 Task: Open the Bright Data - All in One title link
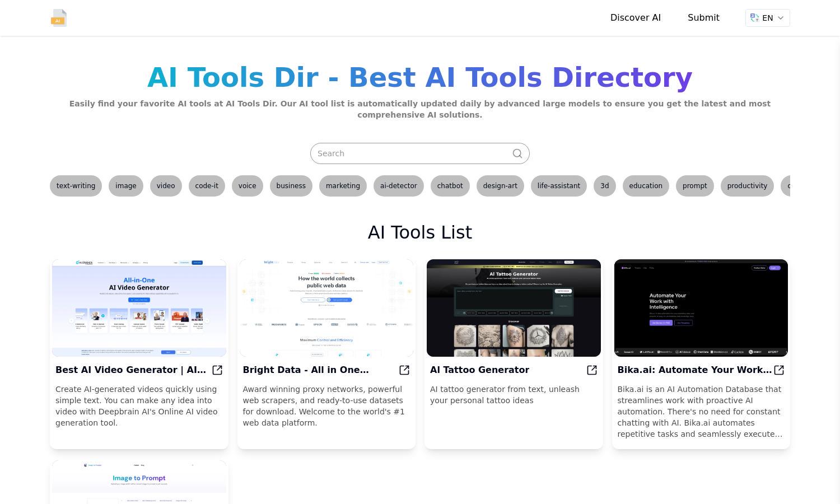point(306,370)
